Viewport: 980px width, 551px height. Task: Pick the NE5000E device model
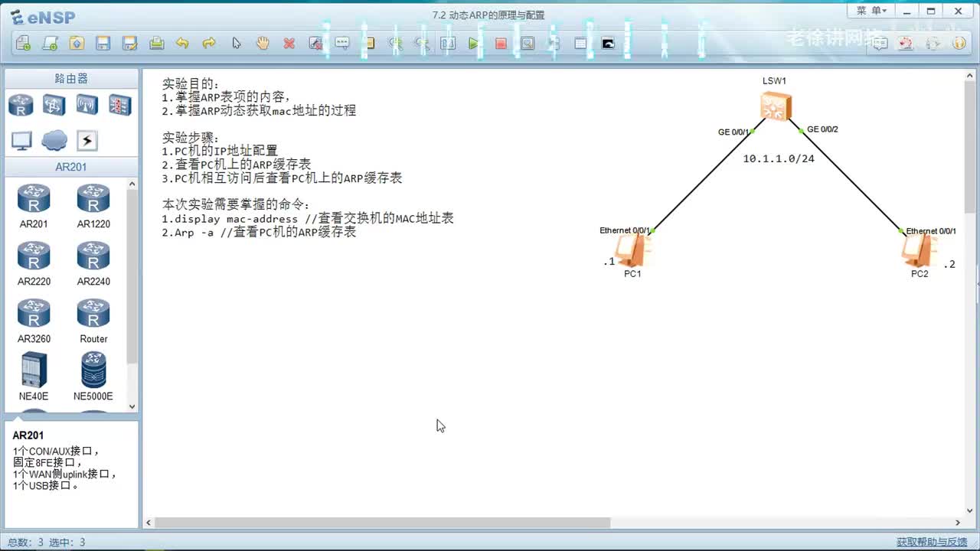click(93, 377)
